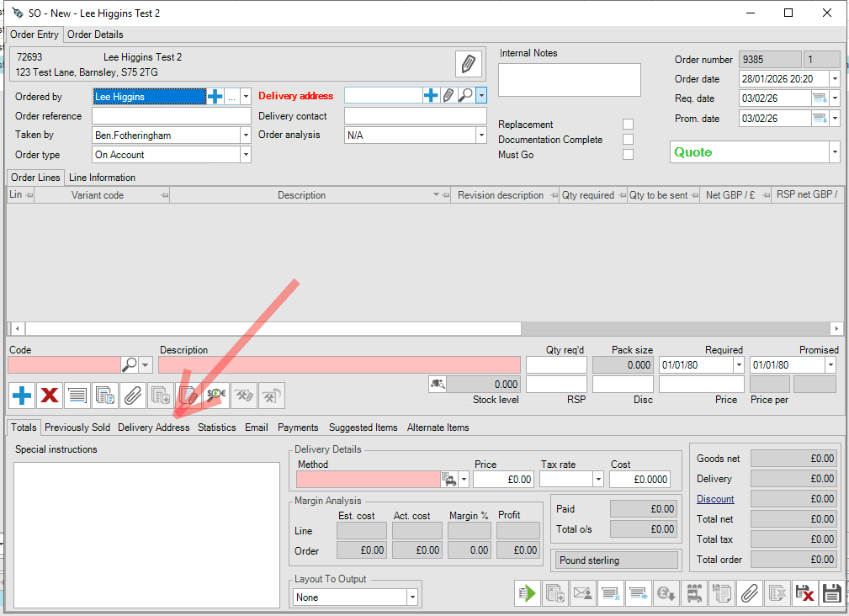Click the delivery truck icon in bottom toolbar
This screenshot has width=849, height=616.
coord(694,593)
